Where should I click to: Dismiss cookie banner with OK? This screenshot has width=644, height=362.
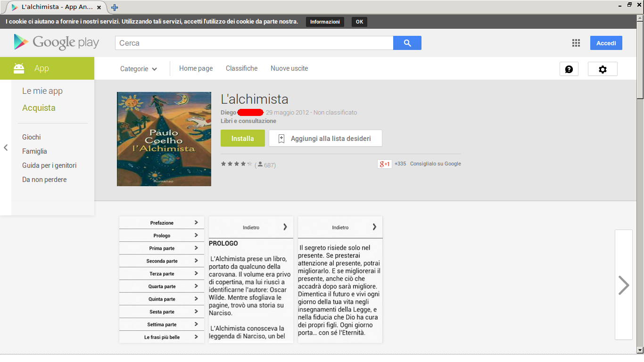click(x=359, y=22)
